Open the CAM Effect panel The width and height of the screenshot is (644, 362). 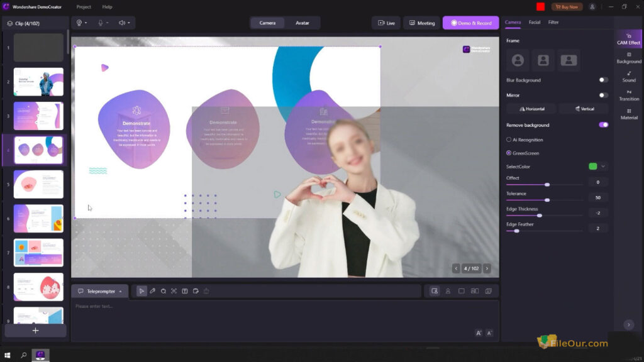coord(628,39)
